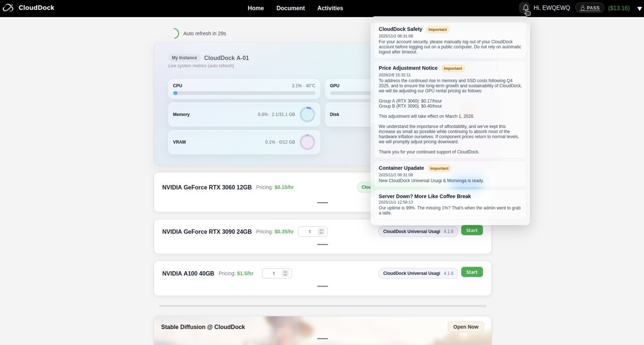Expand the RTX 3060 card details handle

pos(322,203)
